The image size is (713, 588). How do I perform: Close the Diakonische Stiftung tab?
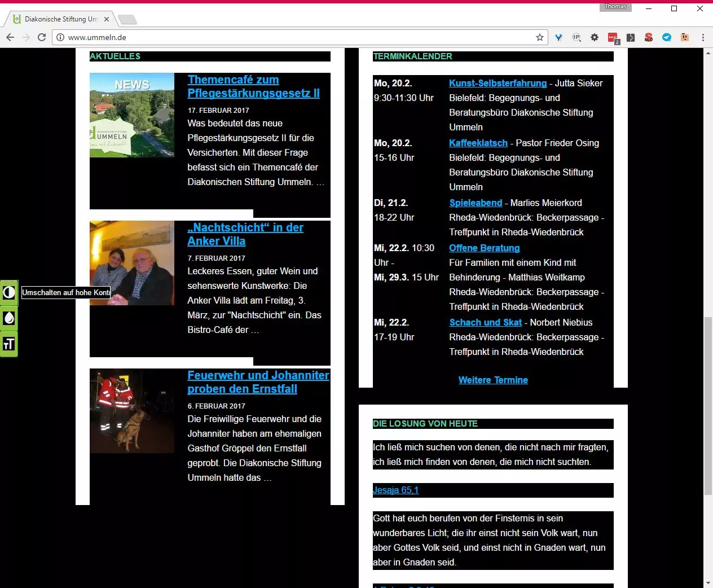[107, 19]
